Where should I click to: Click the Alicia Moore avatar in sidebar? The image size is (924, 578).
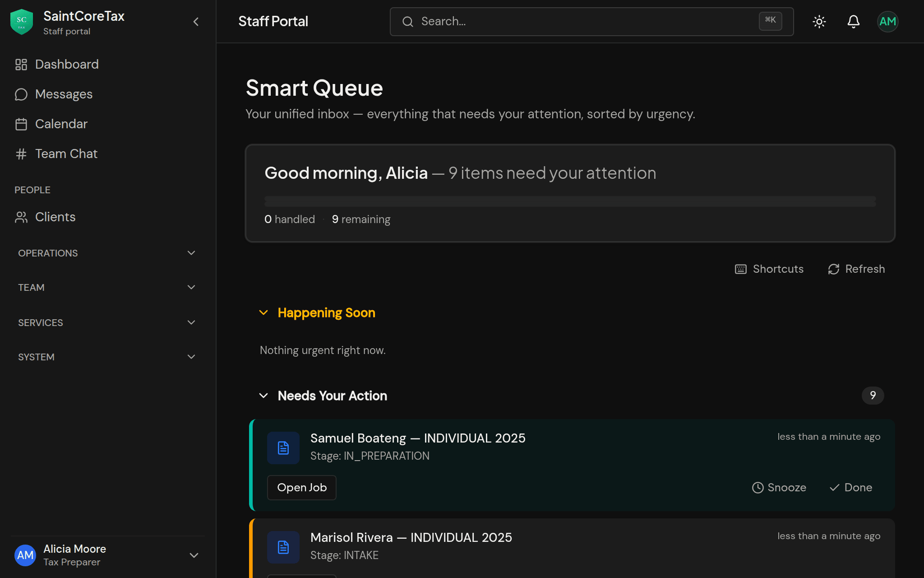(25, 555)
